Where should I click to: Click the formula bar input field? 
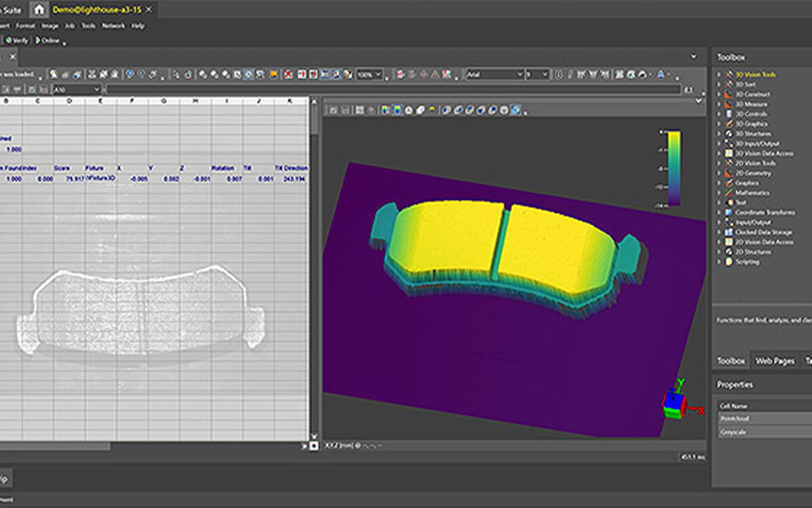click(393, 90)
